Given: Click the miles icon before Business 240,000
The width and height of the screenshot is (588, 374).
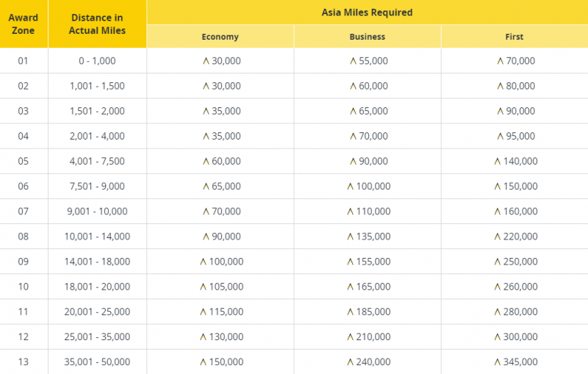Looking at the screenshot, I should coord(351,362).
